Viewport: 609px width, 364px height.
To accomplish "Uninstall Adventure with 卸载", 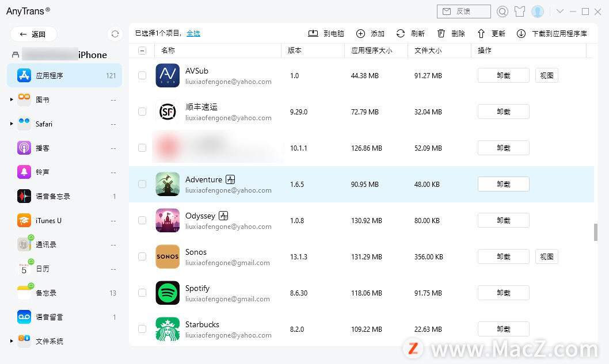I will pyautogui.click(x=503, y=184).
